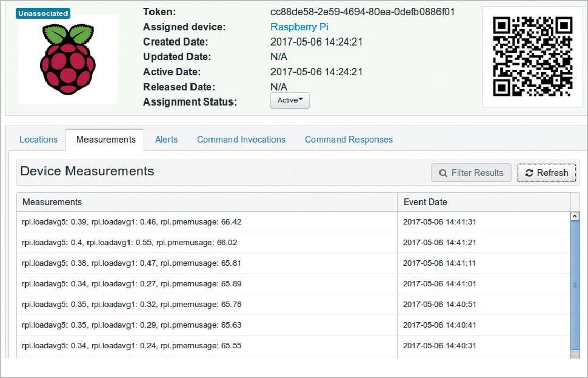Click the Raspberry Pi logo image
Image resolution: width=588 pixels, height=378 pixels.
point(68,60)
